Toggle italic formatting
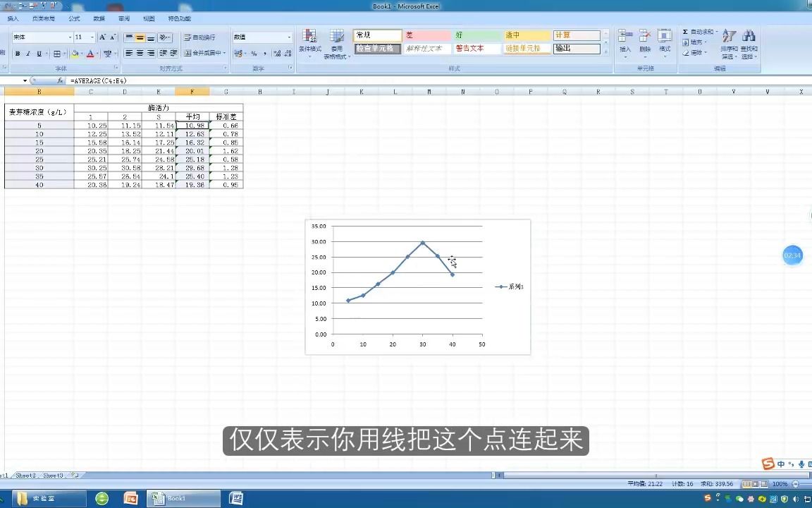This screenshot has height=508, width=812. pyautogui.click(x=27, y=53)
